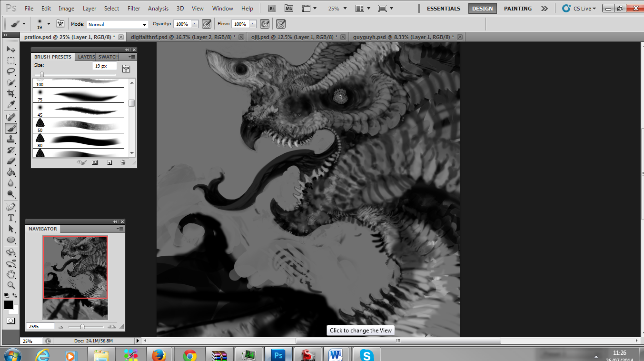The width and height of the screenshot is (644, 361).
Task: Toggle the Brush panel button in options bar
Action: tap(60, 24)
